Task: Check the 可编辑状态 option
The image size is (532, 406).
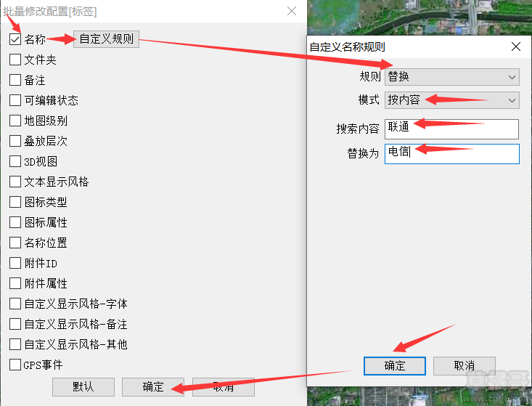Action: [x=15, y=100]
